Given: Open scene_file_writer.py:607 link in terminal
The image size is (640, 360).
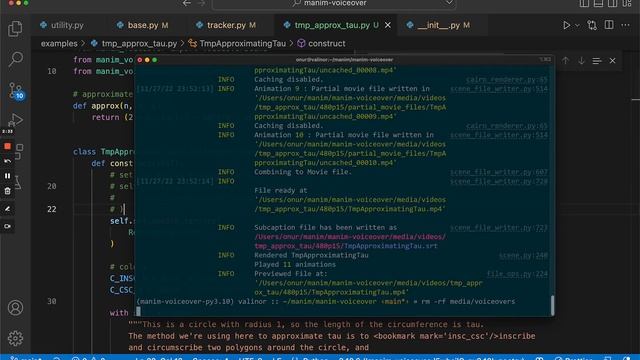Looking at the screenshot, I should [499, 172].
